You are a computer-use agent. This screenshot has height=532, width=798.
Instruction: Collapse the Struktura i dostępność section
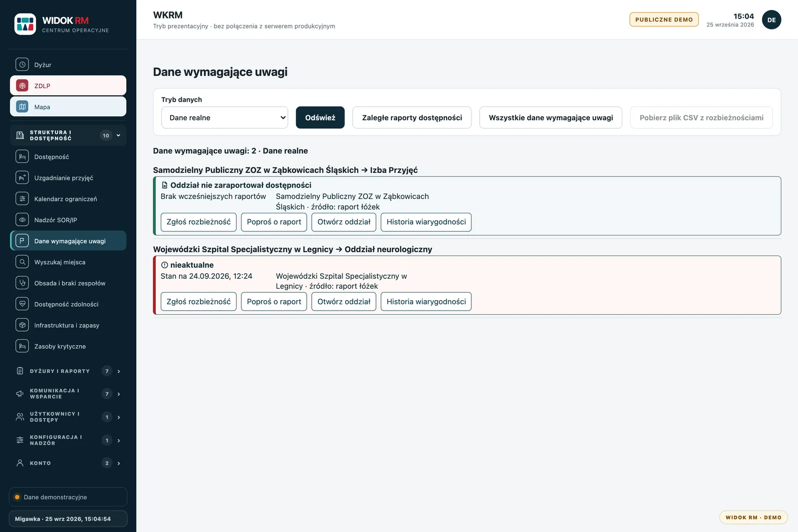click(68, 136)
